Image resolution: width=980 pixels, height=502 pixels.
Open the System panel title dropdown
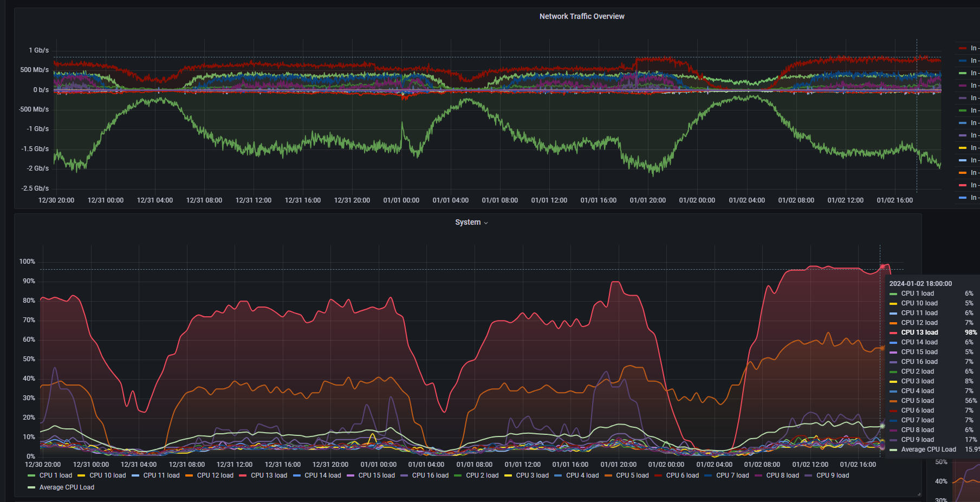[x=471, y=223]
